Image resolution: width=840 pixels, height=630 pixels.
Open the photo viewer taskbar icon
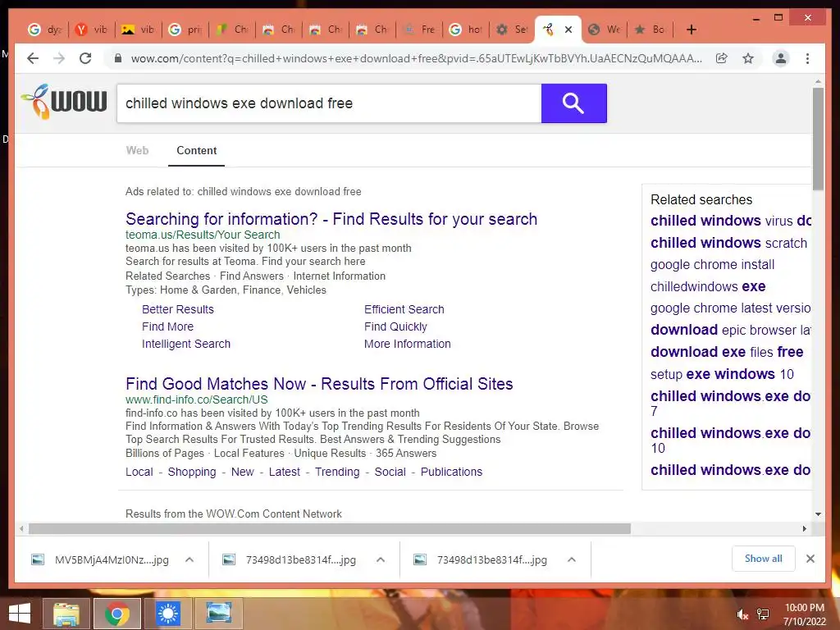[x=219, y=614]
